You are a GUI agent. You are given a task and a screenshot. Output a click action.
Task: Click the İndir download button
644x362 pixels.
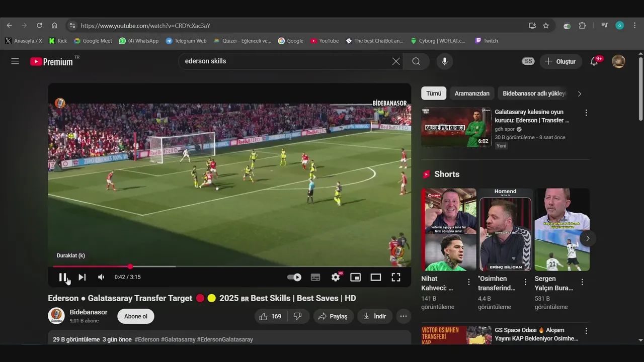point(374,316)
